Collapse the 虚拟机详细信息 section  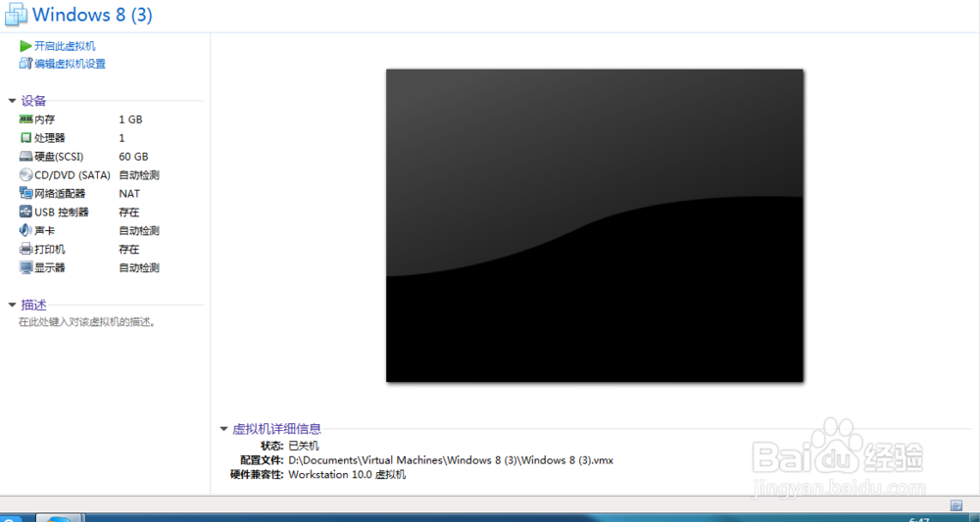223,429
